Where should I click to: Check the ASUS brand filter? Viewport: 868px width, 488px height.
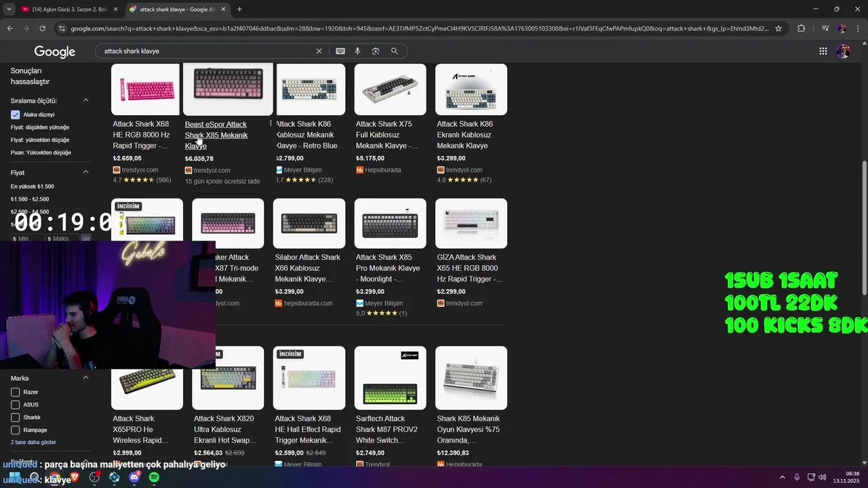pyautogui.click(x=15, y=405)
